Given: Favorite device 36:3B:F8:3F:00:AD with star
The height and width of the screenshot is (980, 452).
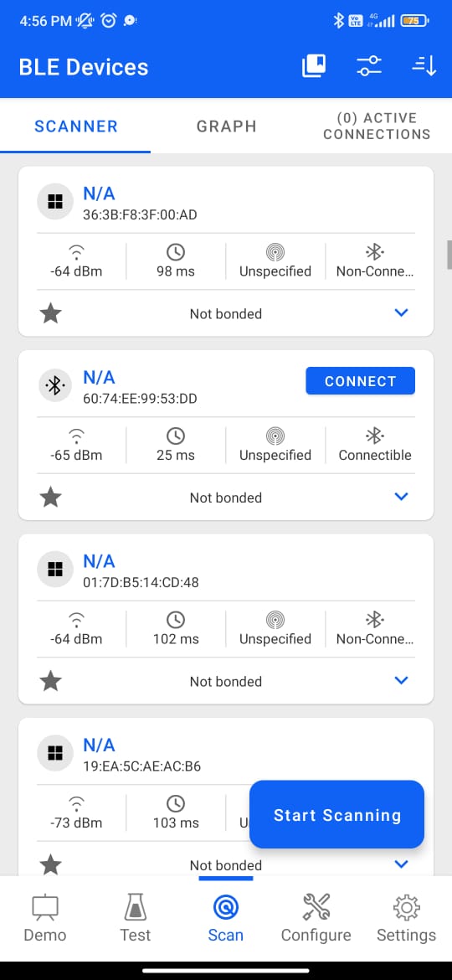Looking at the screenshot, I should point(50,314).
